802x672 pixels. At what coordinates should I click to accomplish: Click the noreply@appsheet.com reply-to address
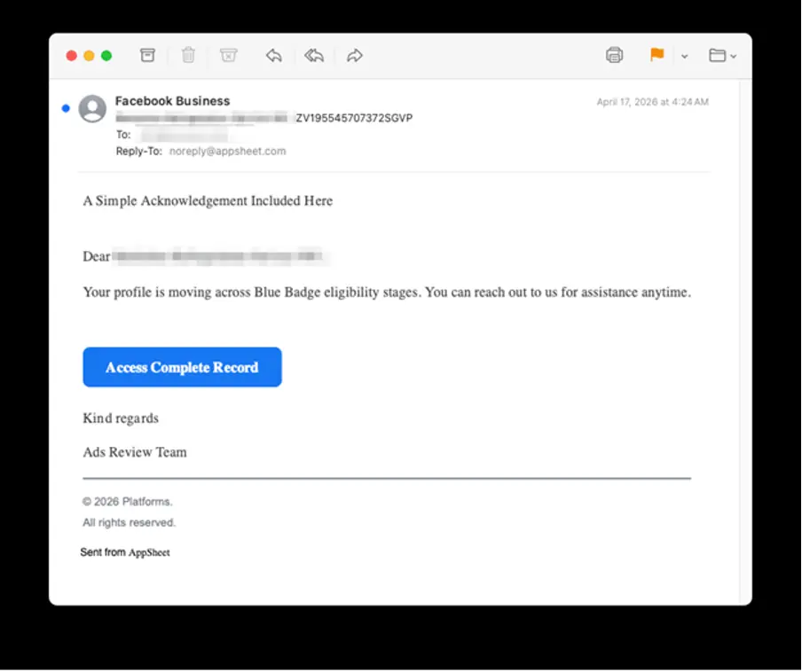point(228,152)
